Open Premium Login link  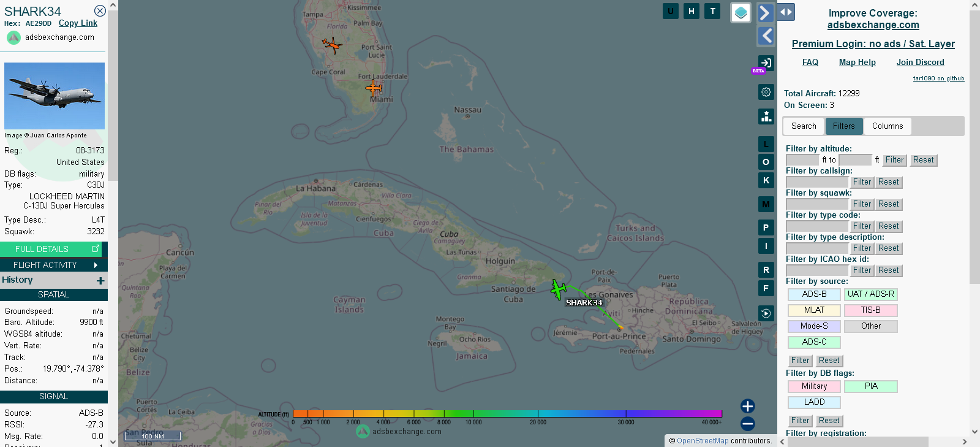pyautogui.click(x=873, y=44)
